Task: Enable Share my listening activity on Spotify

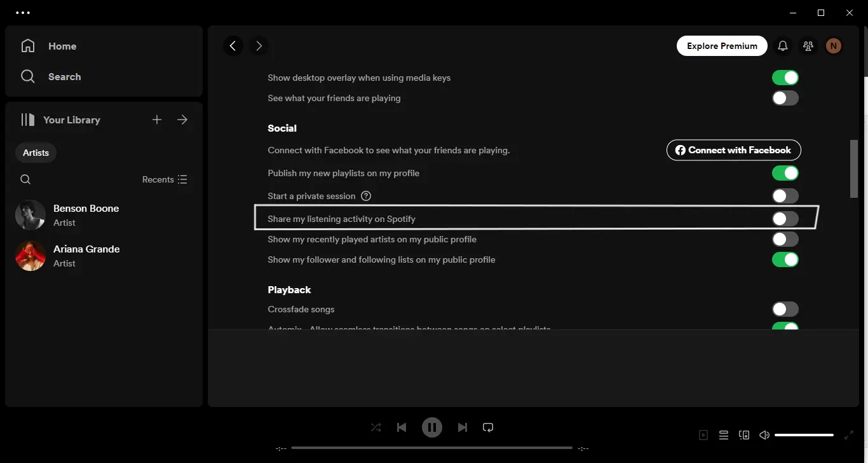Action: coord(785,219)
